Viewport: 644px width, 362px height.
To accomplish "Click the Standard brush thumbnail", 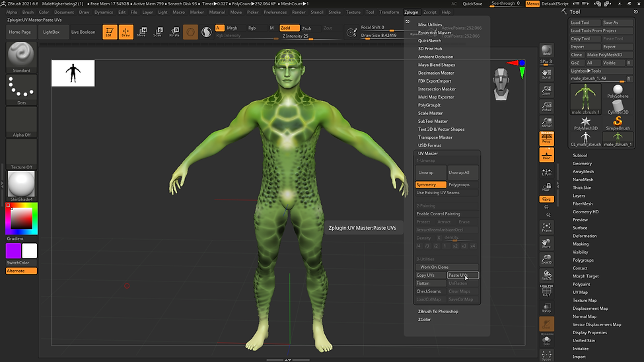I will click(21, 57).
